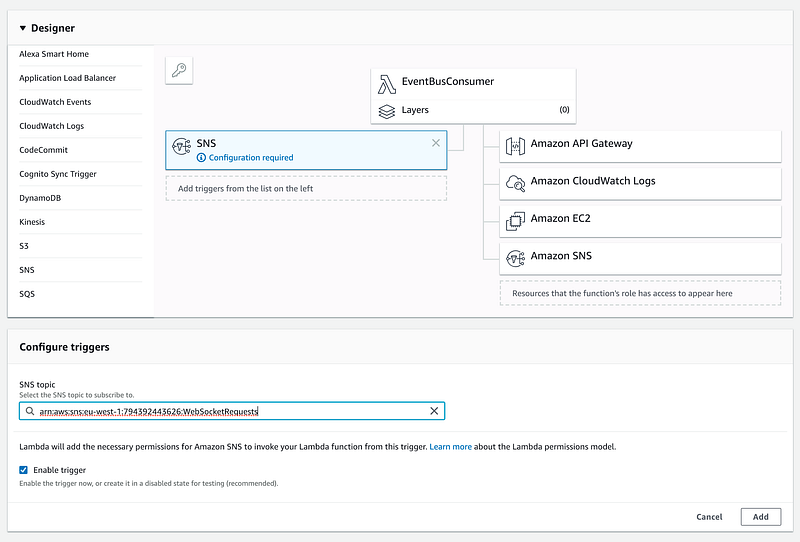Screen dimensions: 800x542
Task: Click the Cancel button
Action: [709, 516]
